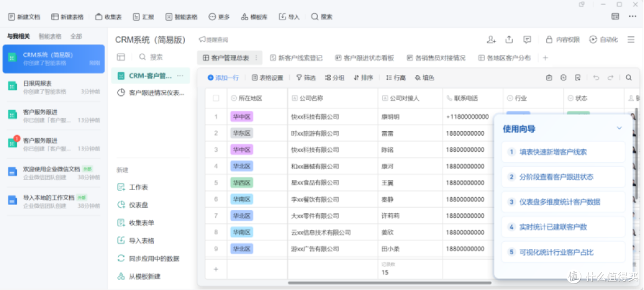Click the 筛选 filter tool
644x290 pixels.
point(306,77)
